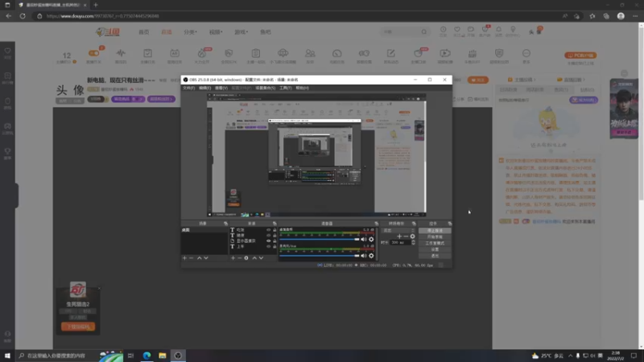The image size is (644, 362).
Task: Add a transition with the plus in scene transitions
Action: tap(398, 237)
